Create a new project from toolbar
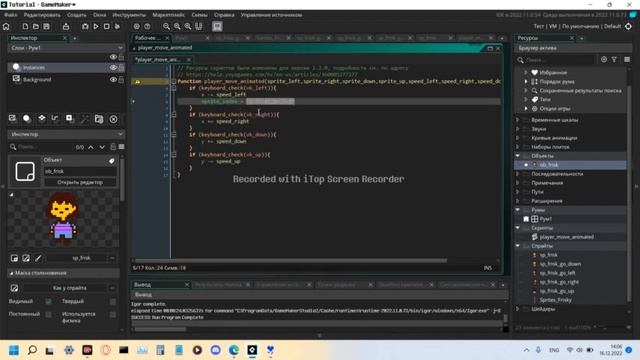This screenshot has width=640, height=360. coord(25,27)
